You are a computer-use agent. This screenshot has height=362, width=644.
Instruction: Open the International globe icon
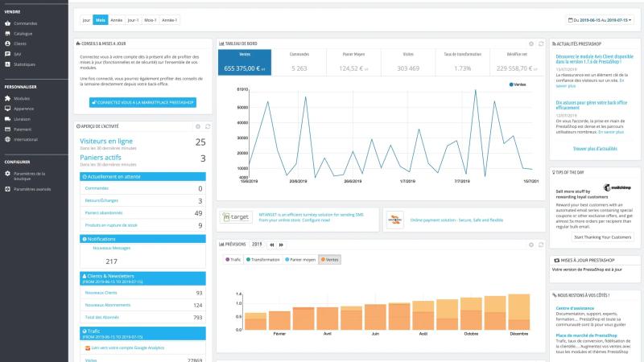point(7,139)
